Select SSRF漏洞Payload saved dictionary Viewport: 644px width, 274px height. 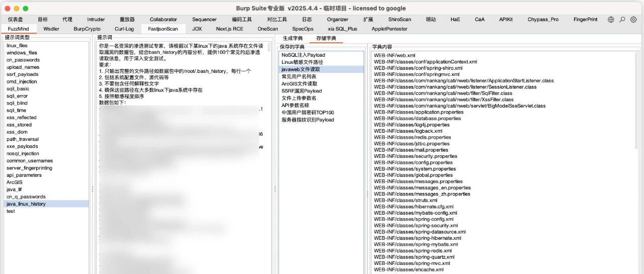pyautogui.click(x=321, y=91)
